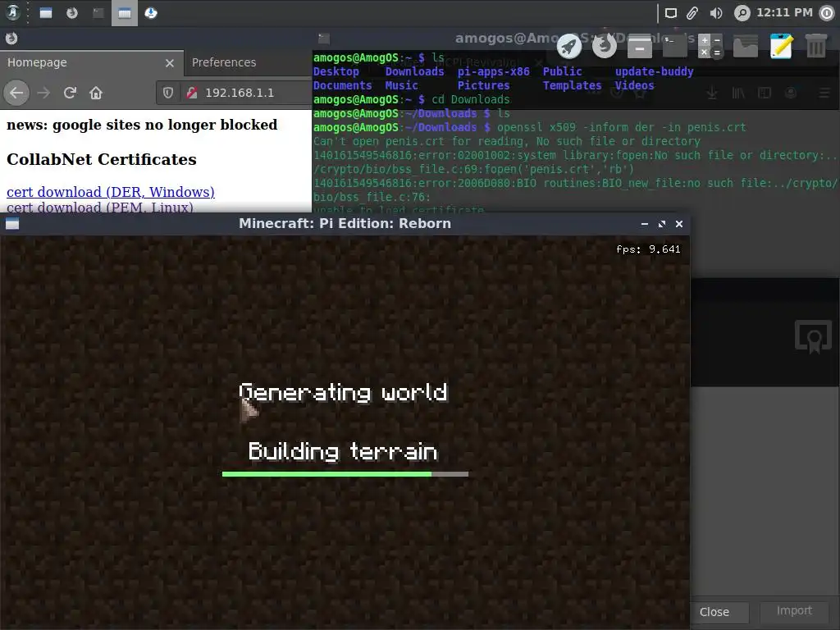Image resolution: width=840 pixels, height=630 pixels.
Task: Click pi-apps-x86 in terminal listing
Action: (493, 72)
